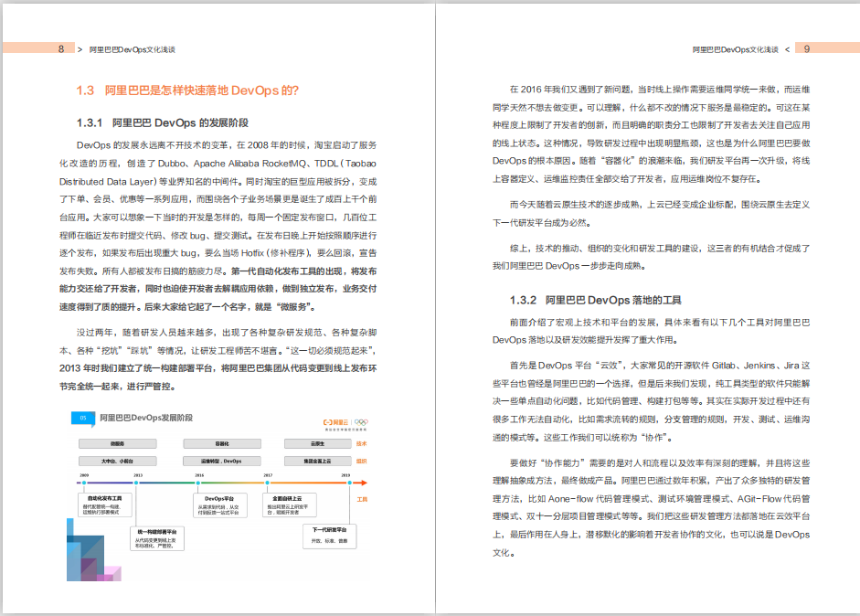Click the blue 05 badge in the figure

click(x=83, y=418)
